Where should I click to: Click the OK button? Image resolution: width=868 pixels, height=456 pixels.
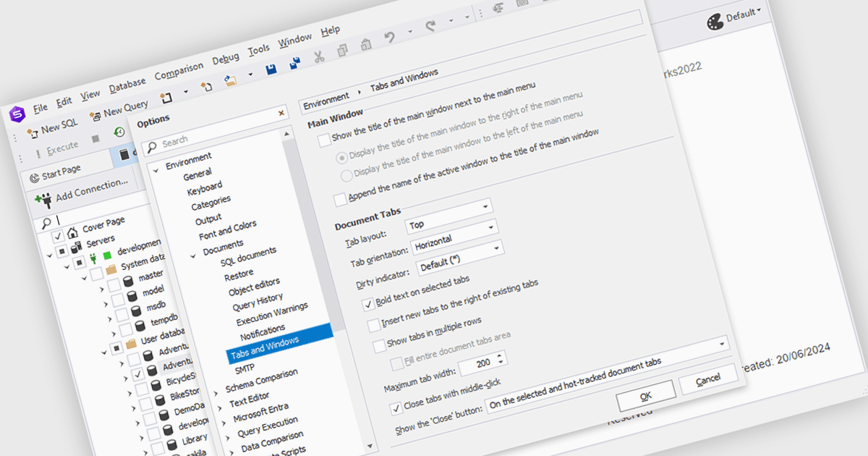(645, 395)
